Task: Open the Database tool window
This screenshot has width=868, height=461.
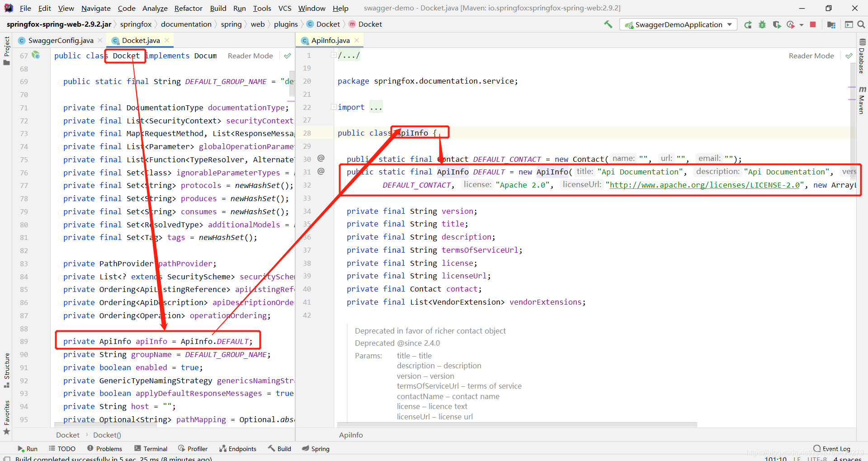Action: [x=862, y=56]
